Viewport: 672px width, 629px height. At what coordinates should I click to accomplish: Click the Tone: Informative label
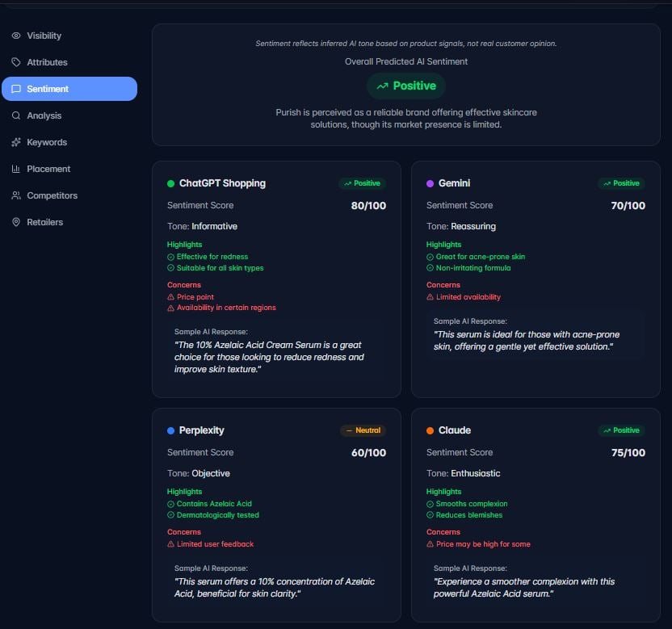(202, 226)
